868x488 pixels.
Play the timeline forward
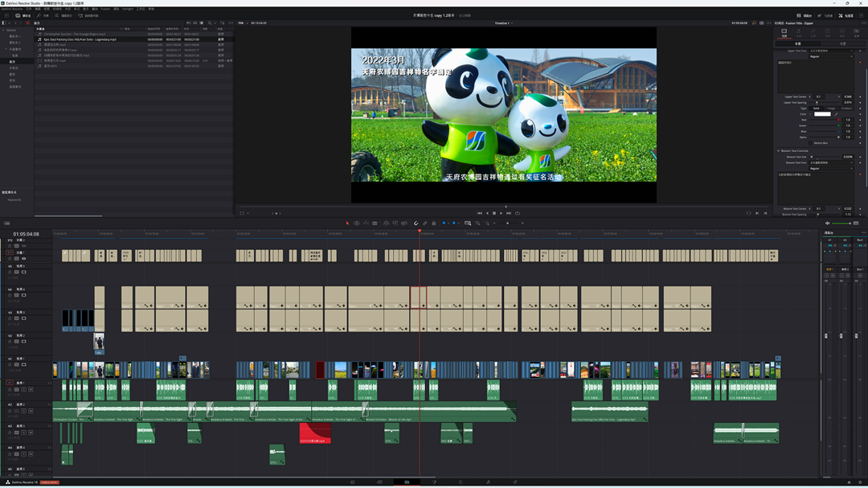(x=502, y=213)
